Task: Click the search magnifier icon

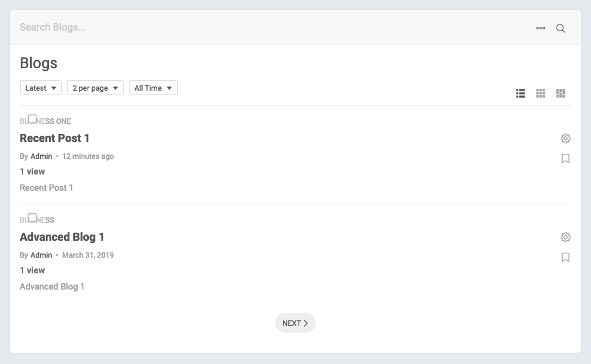Action: pyautogui.click(x=560, y=28)
